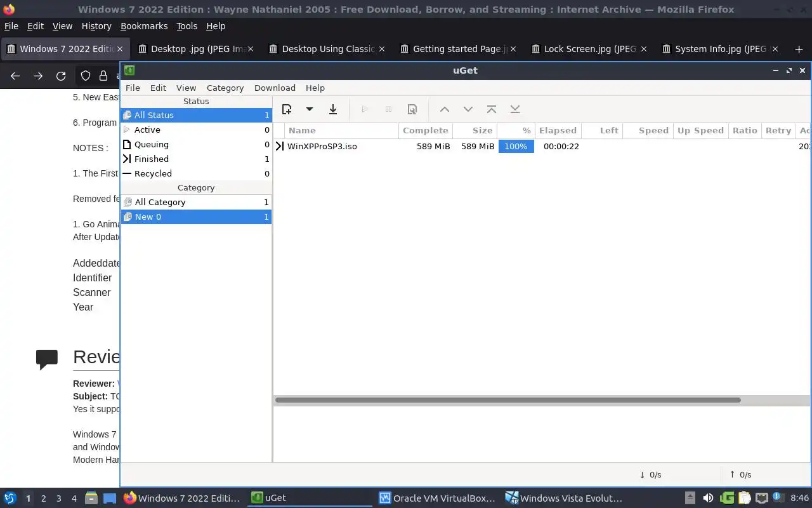812x508 pixels.
Task: Sort by the Elapsed column header
Action: (x=558, y=130)
